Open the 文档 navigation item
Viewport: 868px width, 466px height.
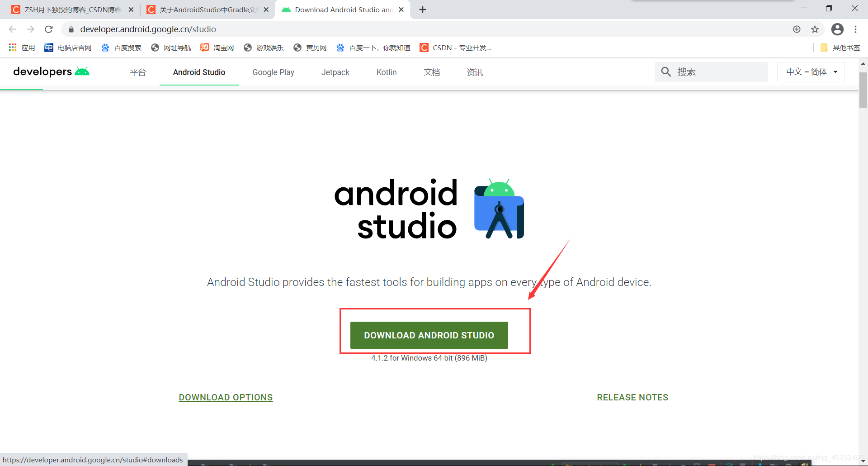click(x=432, y=72)
